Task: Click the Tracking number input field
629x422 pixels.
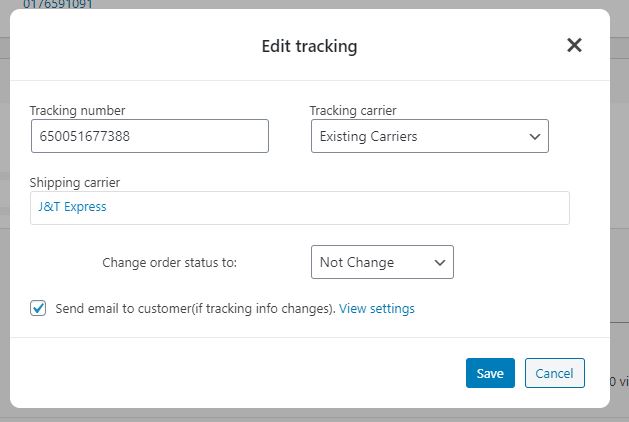Action: point(149,136)
